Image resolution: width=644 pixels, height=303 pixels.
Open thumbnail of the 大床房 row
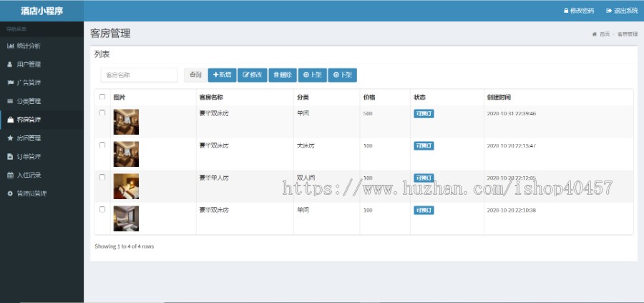pyautogui.click(x=126, y=154)
